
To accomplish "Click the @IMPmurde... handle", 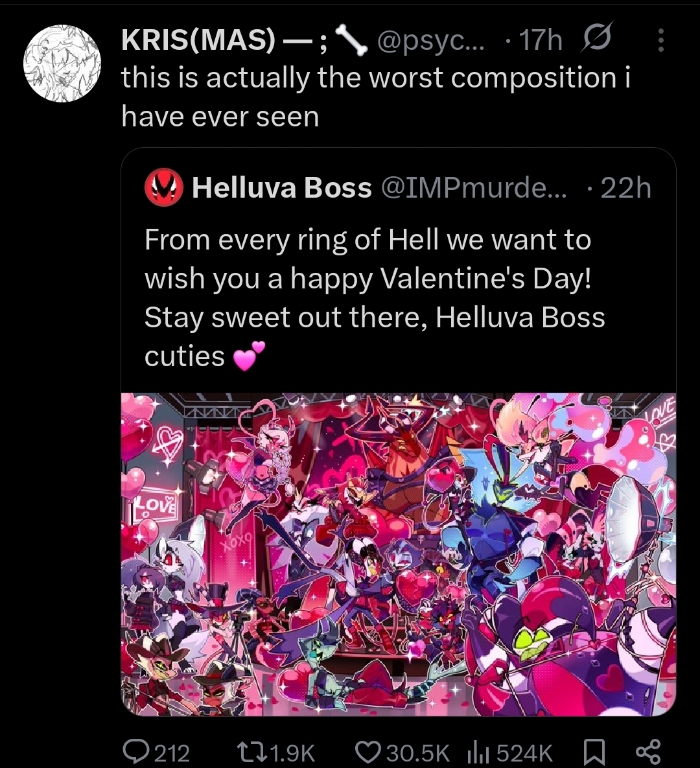I will (476, 188).
